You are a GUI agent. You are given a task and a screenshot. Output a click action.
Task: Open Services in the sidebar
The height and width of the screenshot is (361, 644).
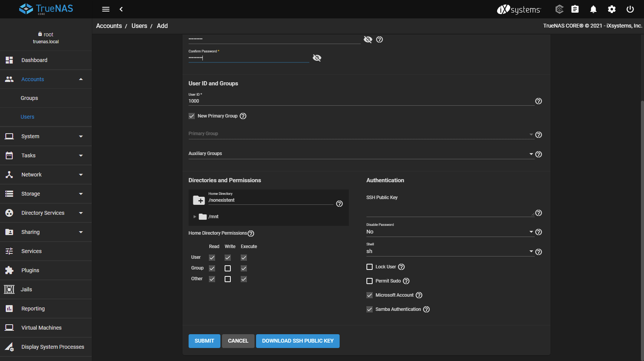pos(46,251)
